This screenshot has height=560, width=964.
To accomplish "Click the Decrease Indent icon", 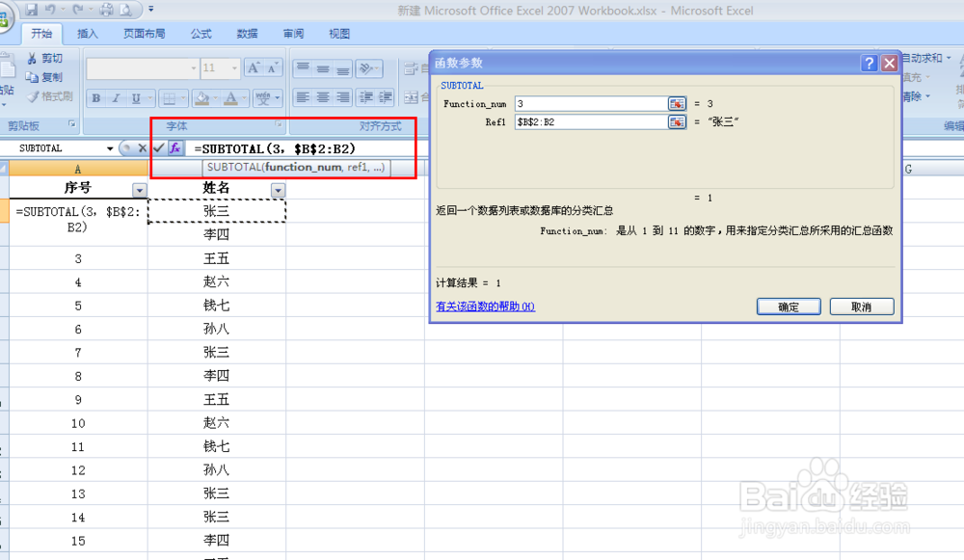I will tap(365, 97).
